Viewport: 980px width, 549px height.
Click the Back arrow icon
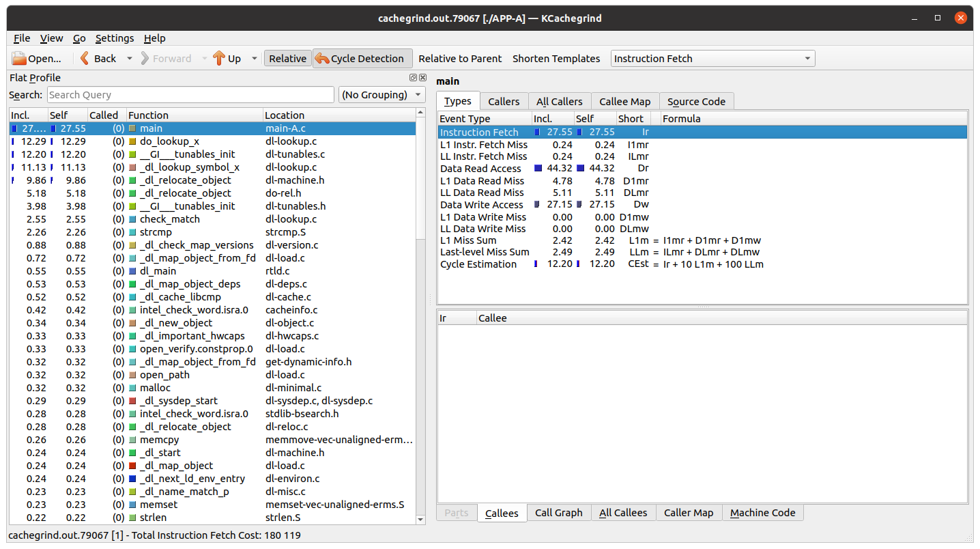point(85,59)
